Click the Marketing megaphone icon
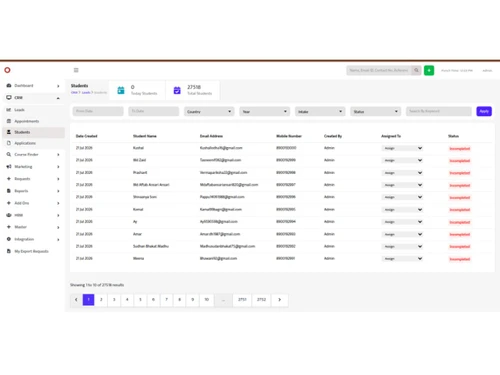 click(9, 167)
